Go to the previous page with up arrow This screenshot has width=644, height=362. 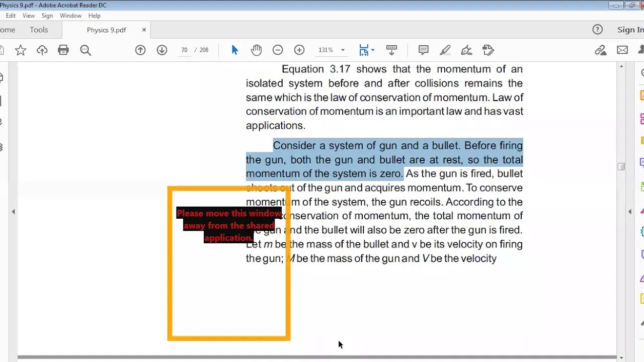[140, 50]
